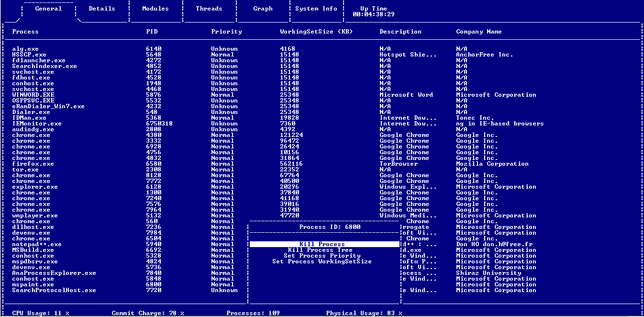Select svchost.exe with PID 4172
This screenshot has width=644, height=317.
coord(33,72)
